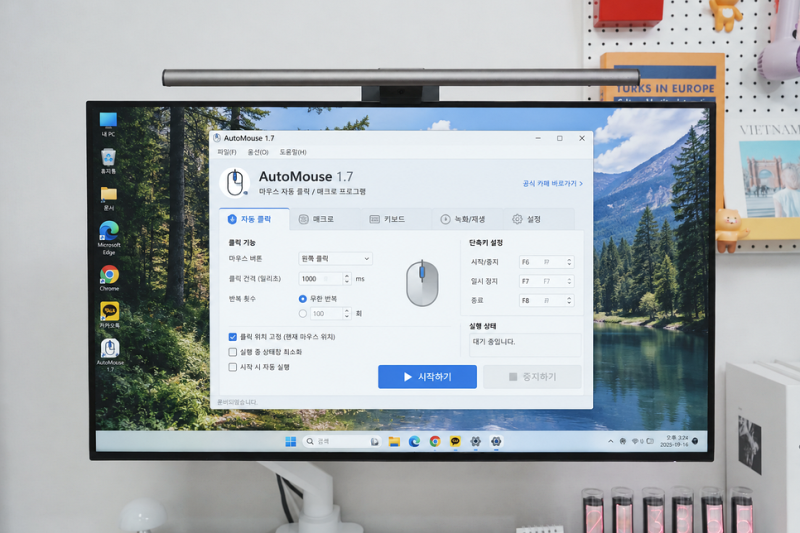Show hidden tray icons chevron
The image size is (800, 533).
[610, 441]
